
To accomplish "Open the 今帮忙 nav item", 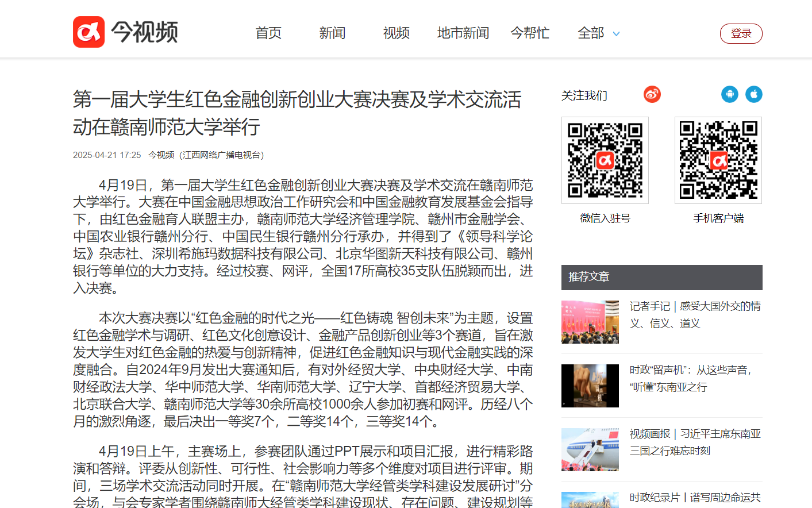I will pyautogui.click(x=530, y=33).
